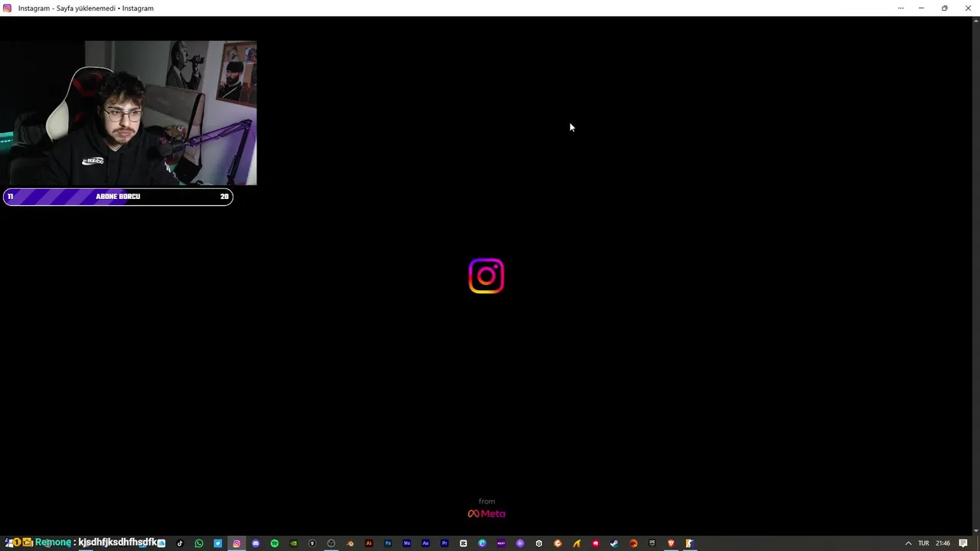Open Discord from the taskbar
This screenshot has height=551, width=980.
tap(256, 543)
